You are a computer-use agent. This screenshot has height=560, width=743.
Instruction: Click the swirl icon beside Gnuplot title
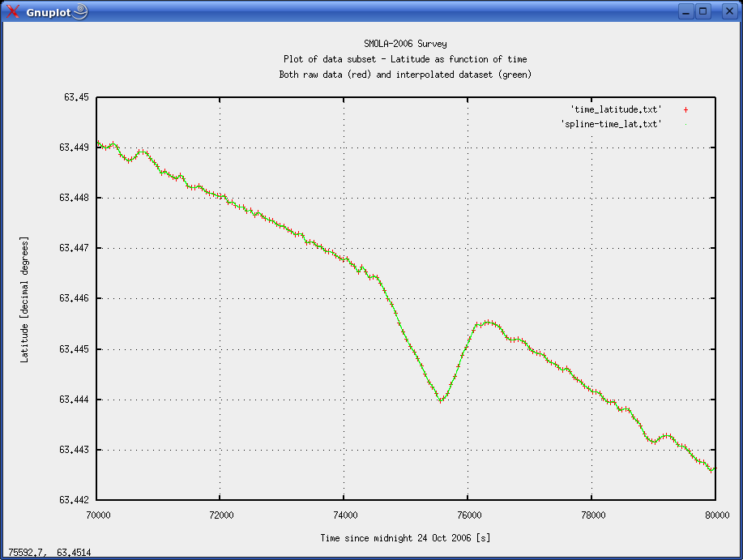(x=79, y=11)
